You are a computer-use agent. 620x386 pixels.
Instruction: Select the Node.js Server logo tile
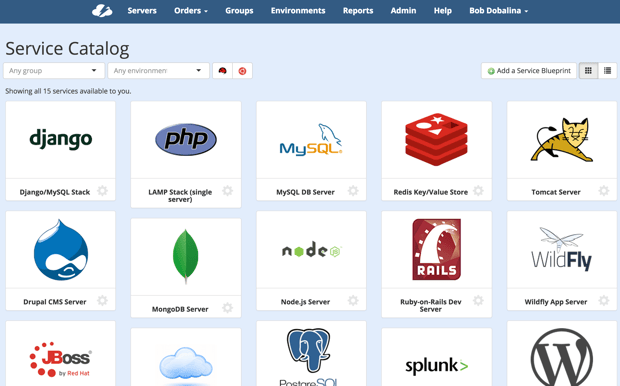(311, 250)
